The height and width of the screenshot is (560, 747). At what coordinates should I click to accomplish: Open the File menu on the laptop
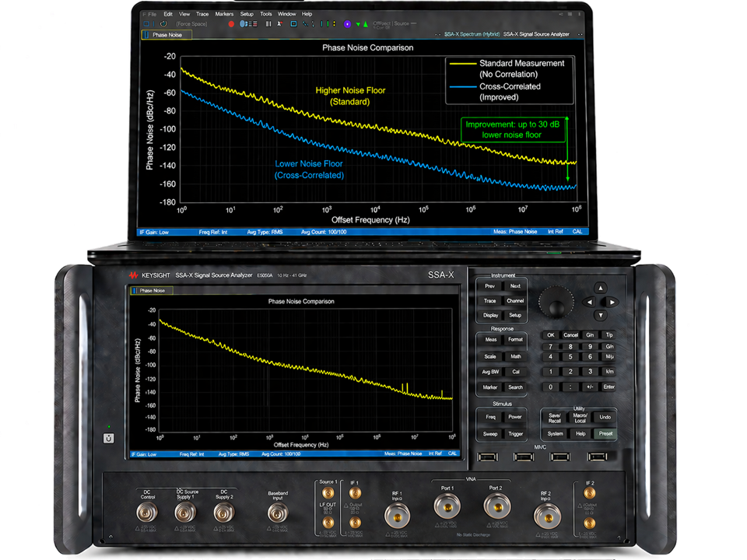(150, 14)
